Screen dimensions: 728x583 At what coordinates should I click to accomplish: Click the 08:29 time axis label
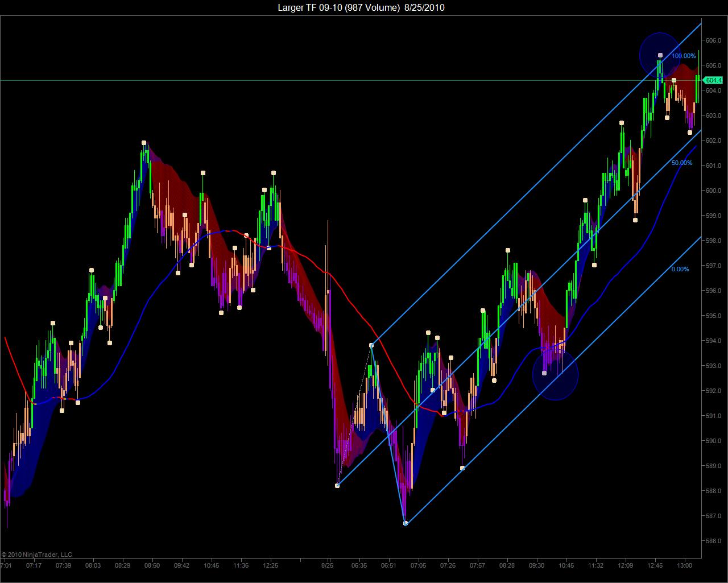point(122,565)
